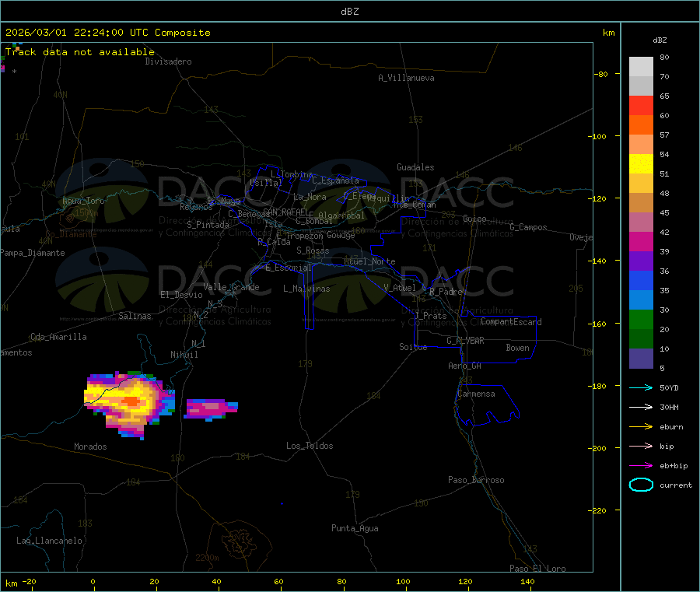Click the 'S_Pintada' map label
The height and width of the screenshot is (592, 700).
pos(208,225)
